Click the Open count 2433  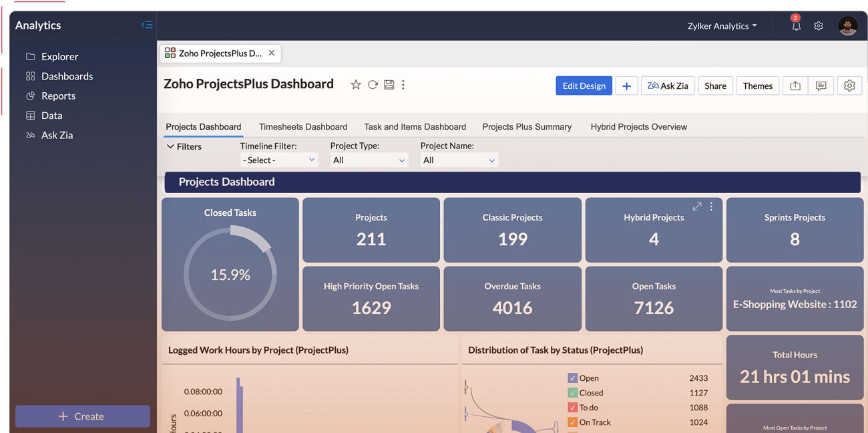click(698, 378)
